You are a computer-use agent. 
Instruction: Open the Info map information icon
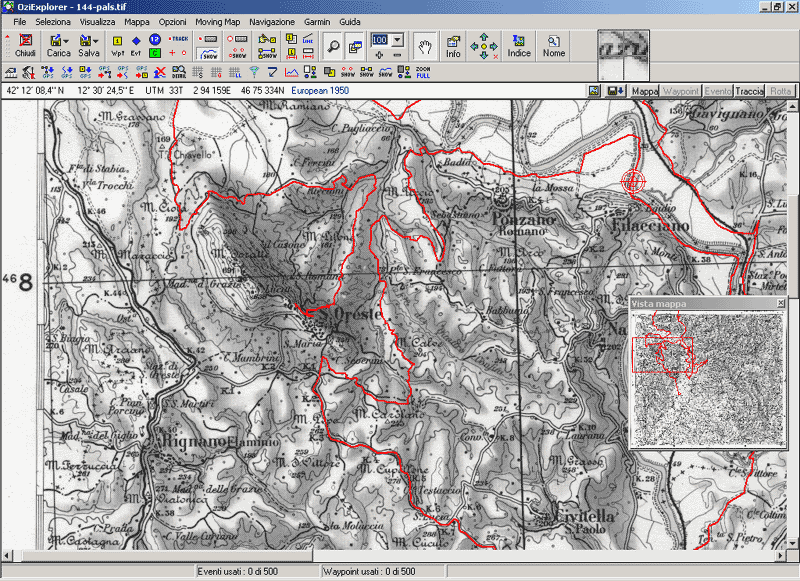click(453, 46)
